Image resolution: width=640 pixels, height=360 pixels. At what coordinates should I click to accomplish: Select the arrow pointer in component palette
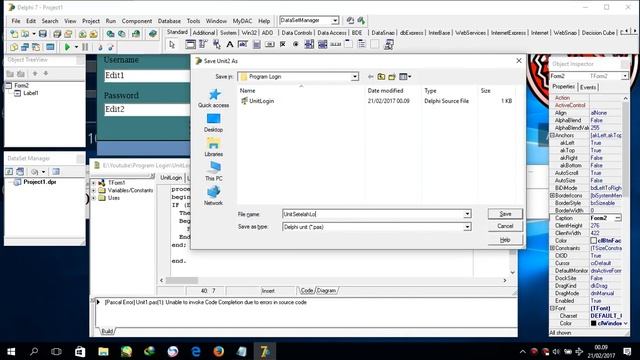coord(172,44)
